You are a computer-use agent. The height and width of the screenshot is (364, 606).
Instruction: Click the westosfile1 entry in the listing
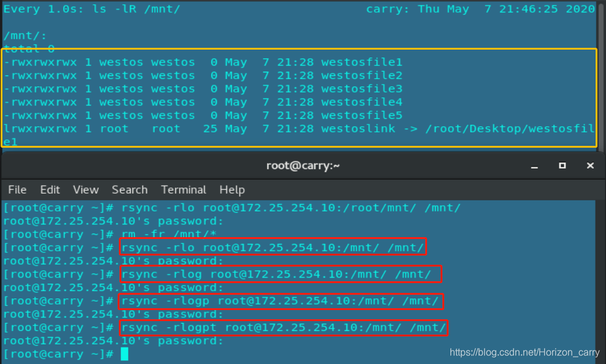pyautogui.click(x=361, y=62)
